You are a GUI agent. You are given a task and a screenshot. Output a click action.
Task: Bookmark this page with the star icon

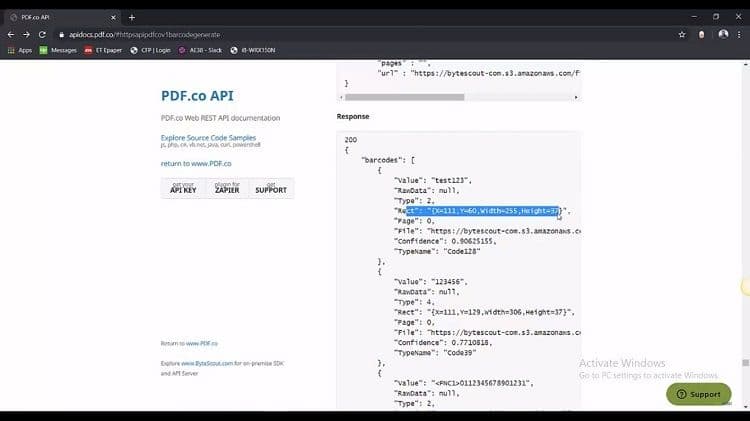click(682, 33)
